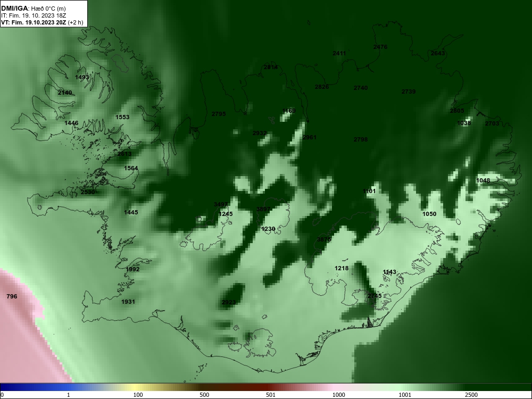Click the 2798 value label
Image resolution: width=532 pixels, height=399 pixels.
[x=361, y=139]
